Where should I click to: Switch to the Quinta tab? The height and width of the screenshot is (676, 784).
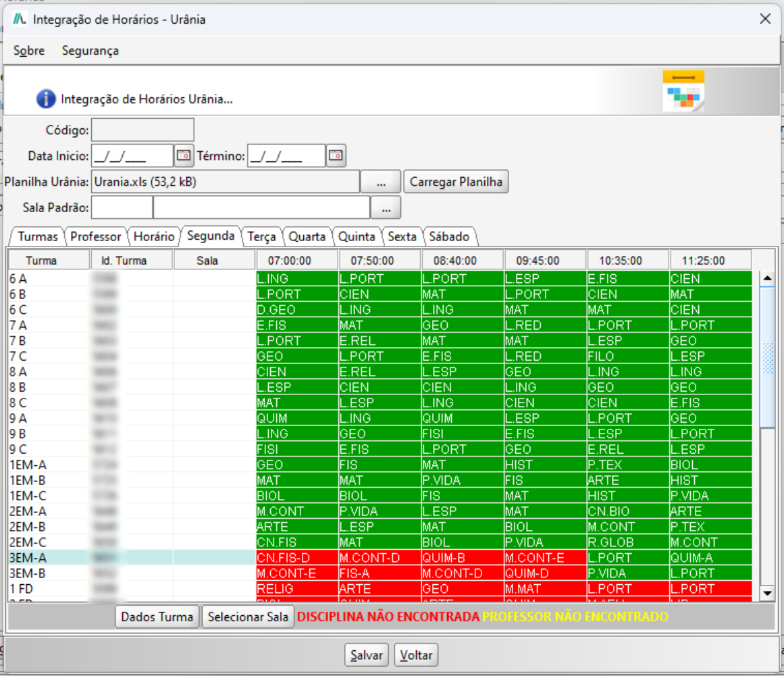[357, 236]
